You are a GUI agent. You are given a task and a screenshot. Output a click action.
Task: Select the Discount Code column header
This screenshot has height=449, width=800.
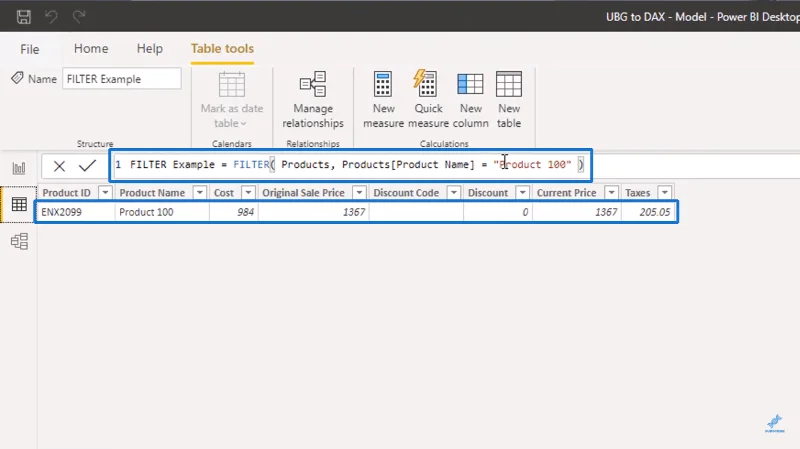406,193
